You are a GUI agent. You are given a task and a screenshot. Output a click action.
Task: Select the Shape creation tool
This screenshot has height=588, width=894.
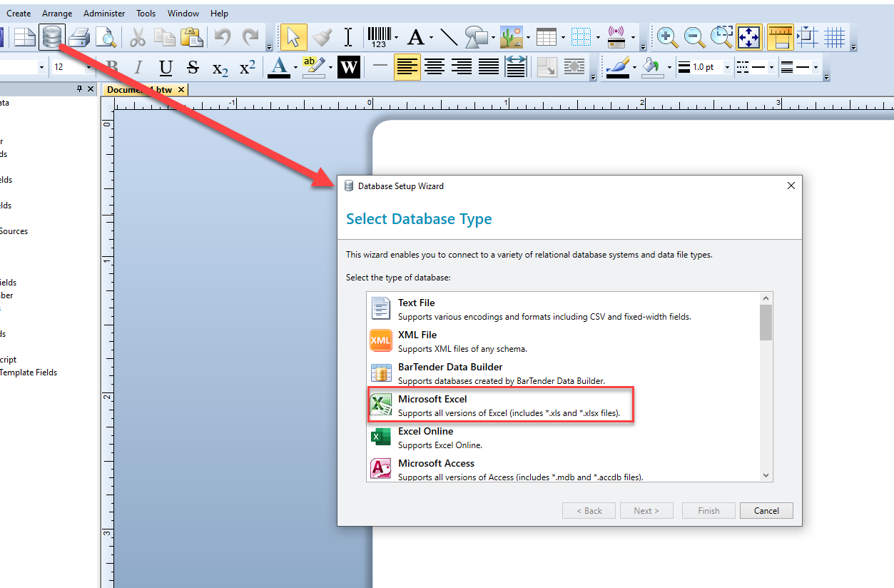tap(476, 37)
